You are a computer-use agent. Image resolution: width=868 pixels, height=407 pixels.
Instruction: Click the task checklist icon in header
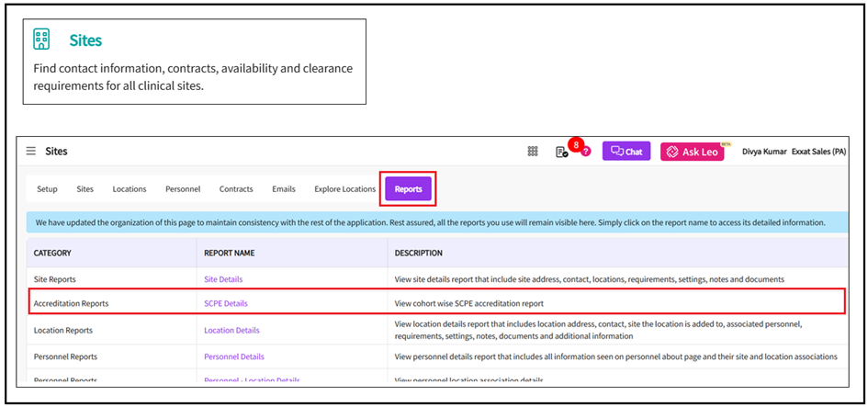[561, 153]
